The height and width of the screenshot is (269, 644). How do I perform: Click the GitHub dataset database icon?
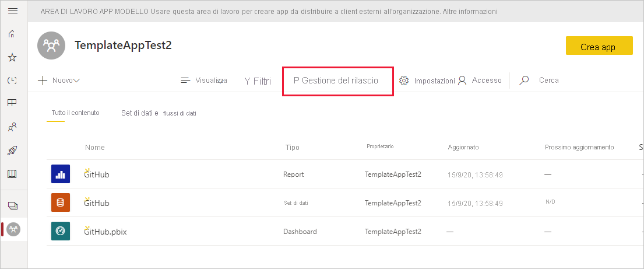coord(61,203)
